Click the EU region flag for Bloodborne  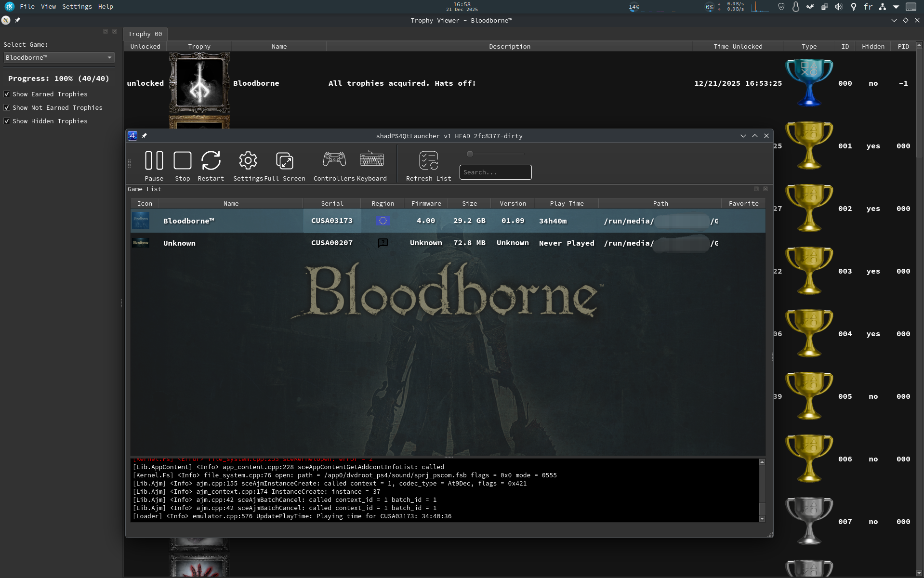pos(383,221)
